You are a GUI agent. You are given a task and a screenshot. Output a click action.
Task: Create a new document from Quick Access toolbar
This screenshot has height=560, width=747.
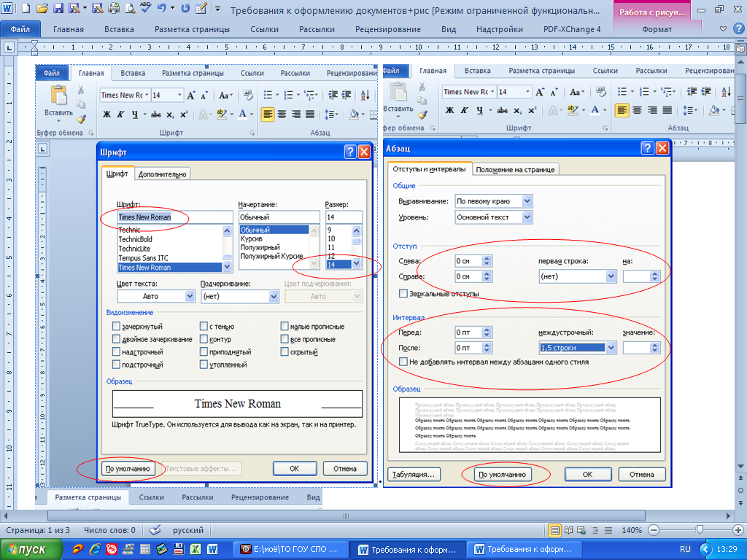(26, 8)
